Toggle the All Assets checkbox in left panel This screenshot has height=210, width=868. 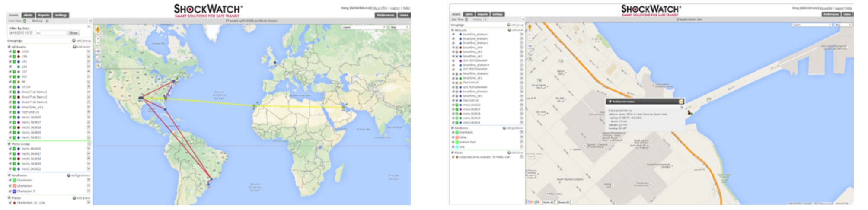(10, 47)
